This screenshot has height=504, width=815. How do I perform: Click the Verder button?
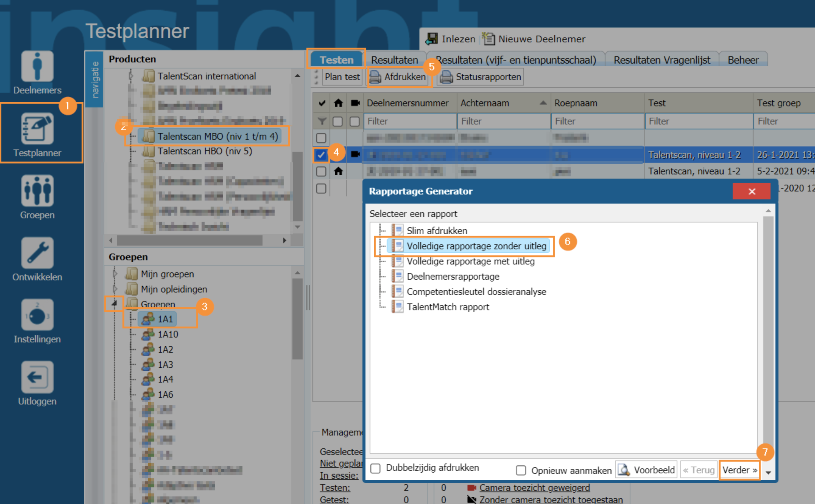(739, 470)
